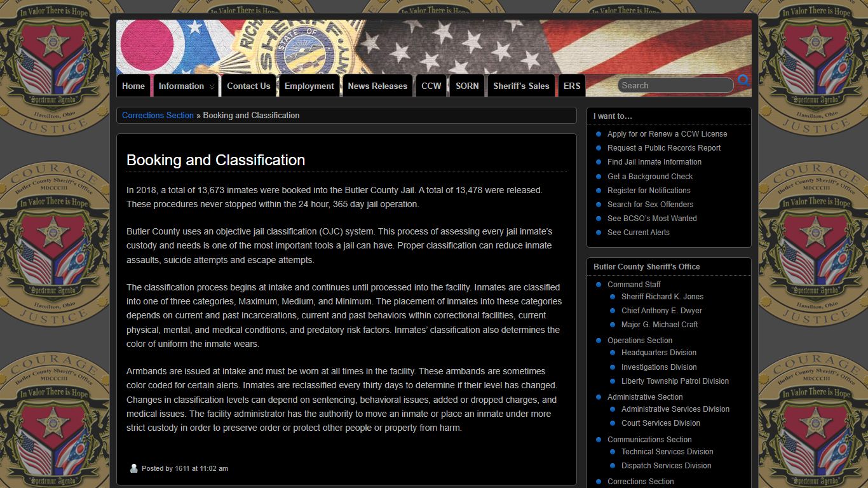Click Search for Sex Offenders link

click(650, 205)
